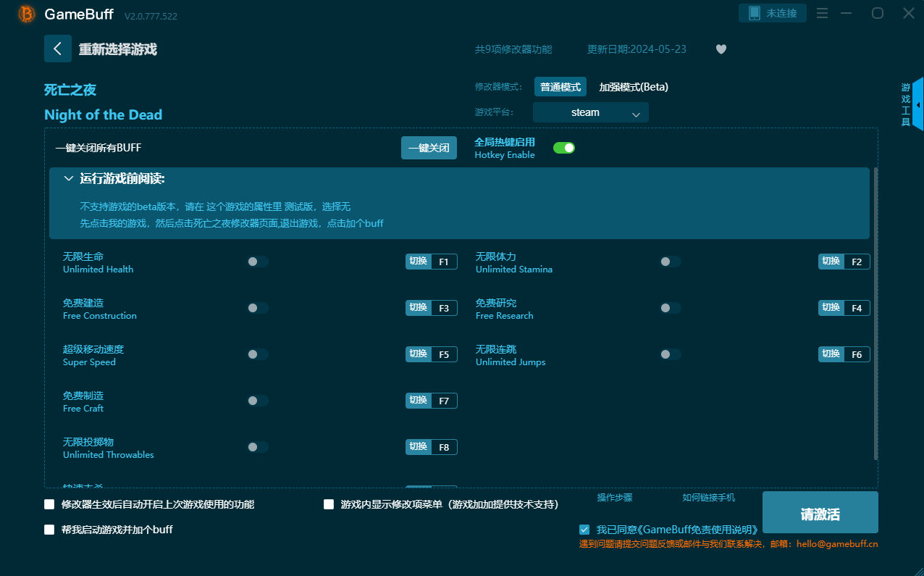
Task: Enable the Unlimited Jumps toggle
Action: (x=670, y=354)
